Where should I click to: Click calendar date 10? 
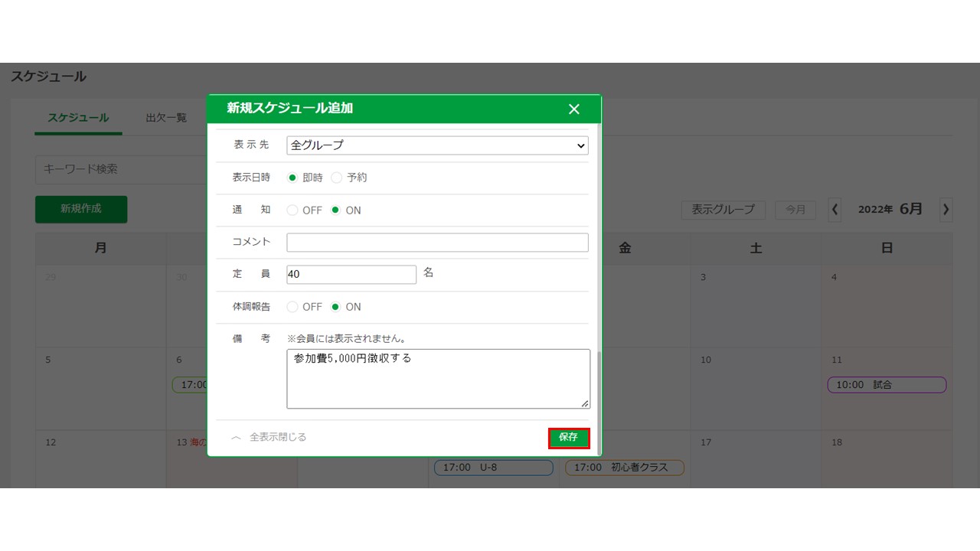tap(706, 360)
